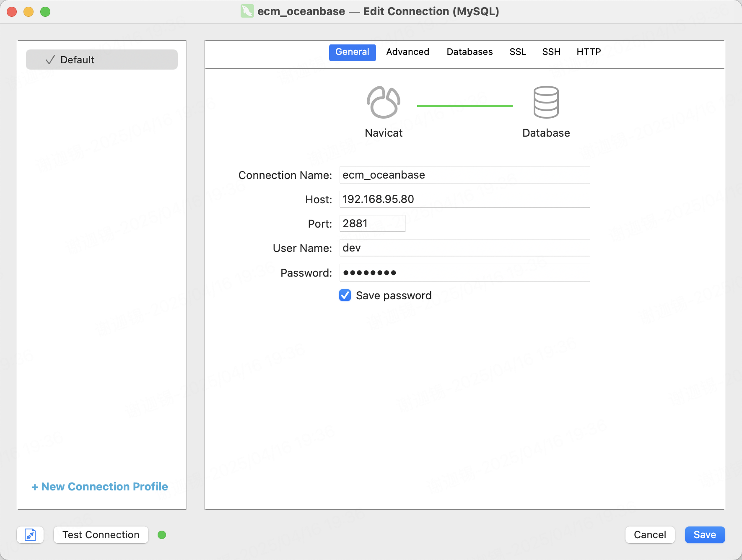Click the Cancel button
Viewport: 742px width, 560px height.
tap(650, 535)
